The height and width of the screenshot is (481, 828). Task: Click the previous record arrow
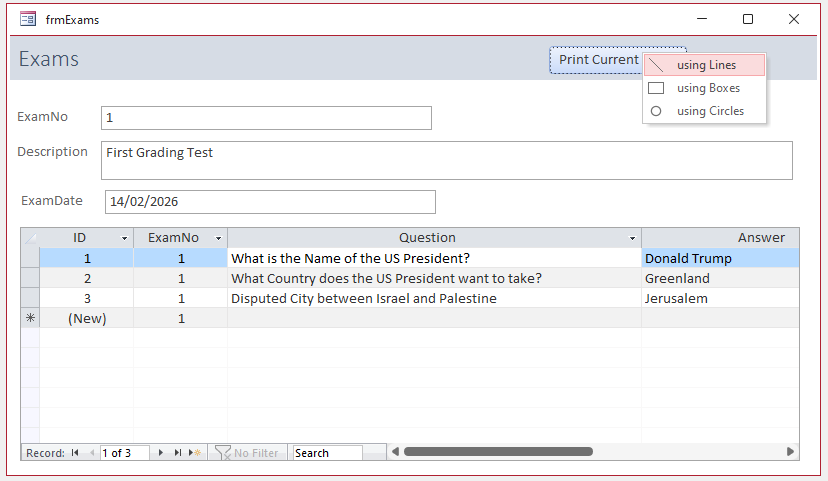(93, 453)
